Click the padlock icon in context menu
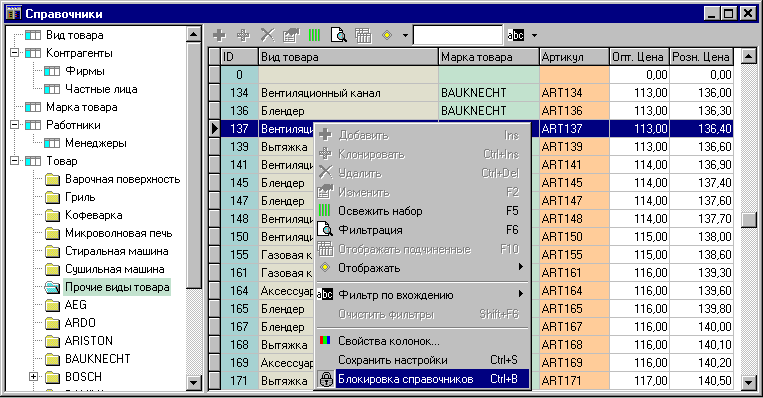The image size is (763, 398). coord(326,379)
